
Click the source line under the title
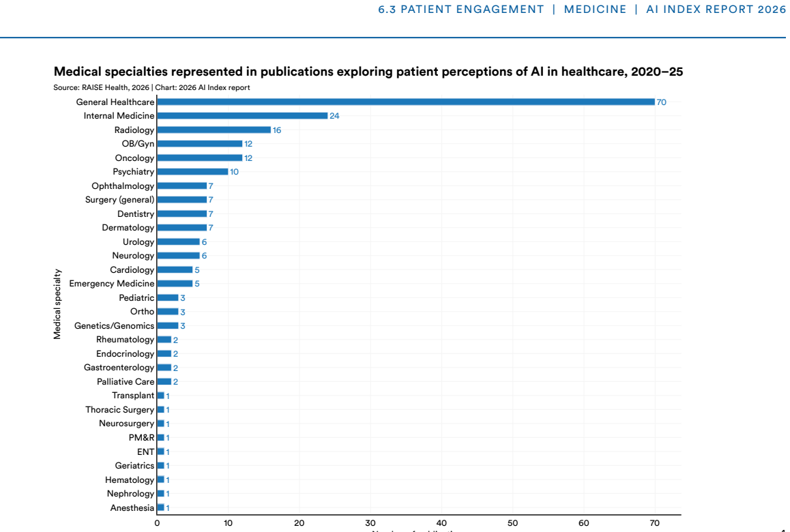coord(151,88)
